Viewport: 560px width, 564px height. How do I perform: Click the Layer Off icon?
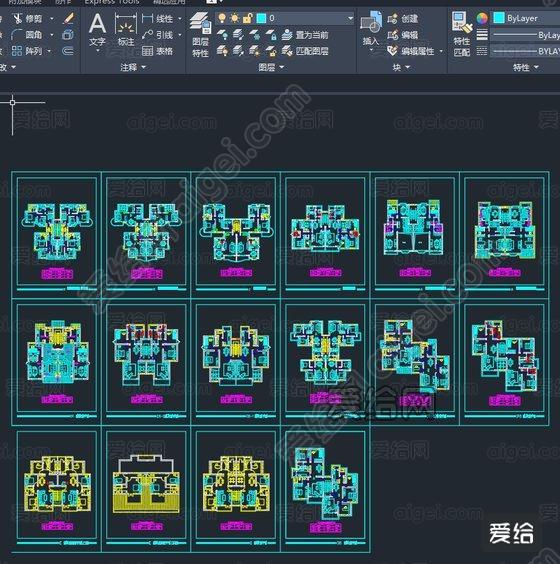pos(223,35)
